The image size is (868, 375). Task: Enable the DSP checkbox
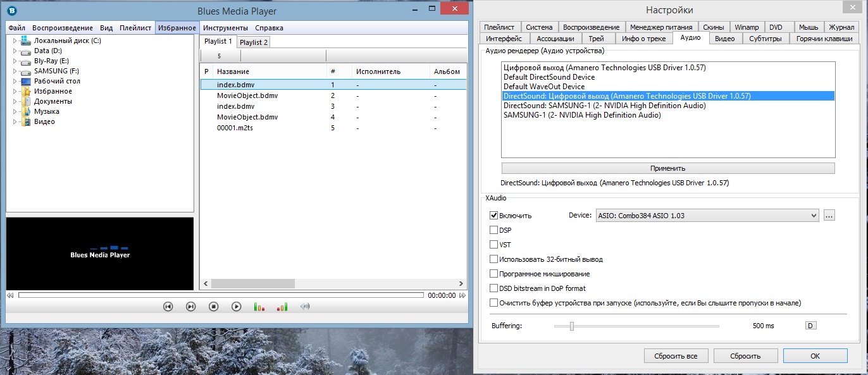493,230
